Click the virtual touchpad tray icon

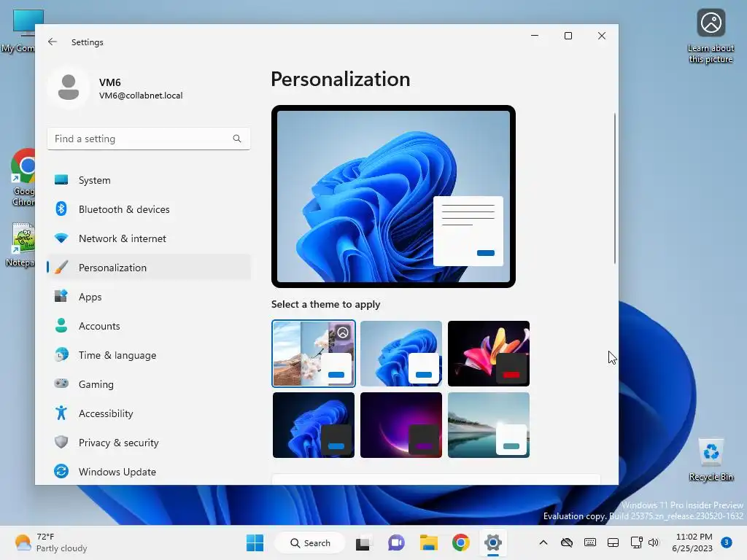pos(613,542)
